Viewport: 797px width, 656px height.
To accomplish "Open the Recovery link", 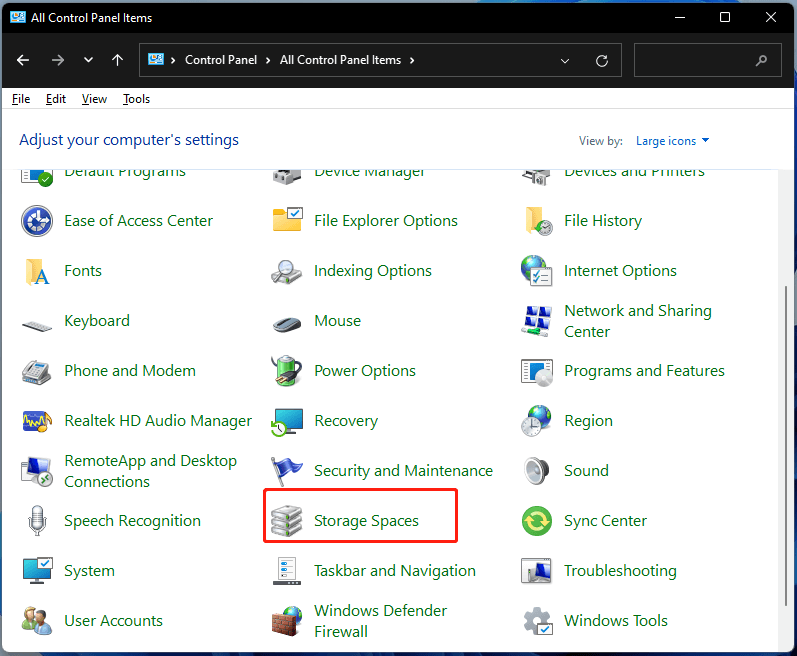I will [346, 421].
